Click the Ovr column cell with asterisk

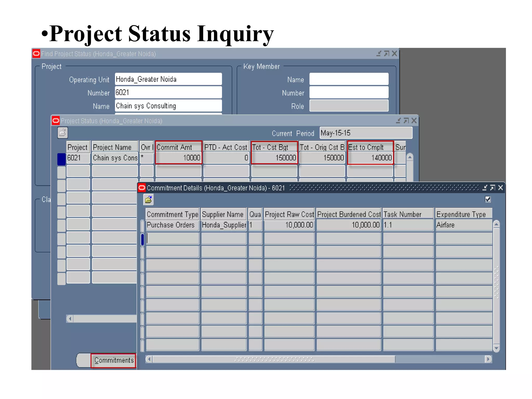pos(147,158)
